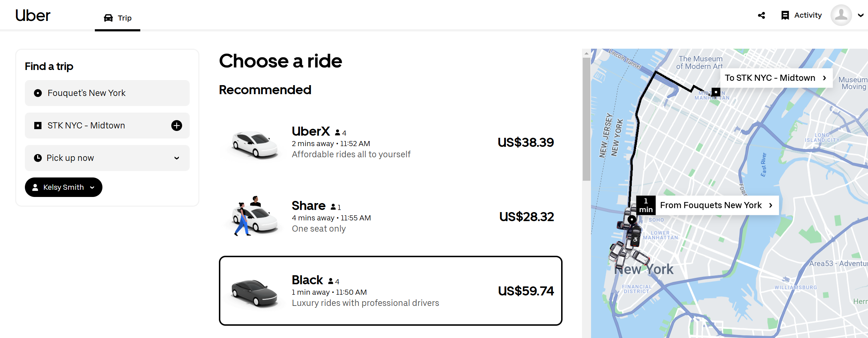868x338 pixels.
Task: Open the Kelsy Smith rider selector
Action: [x=63, y=187]
